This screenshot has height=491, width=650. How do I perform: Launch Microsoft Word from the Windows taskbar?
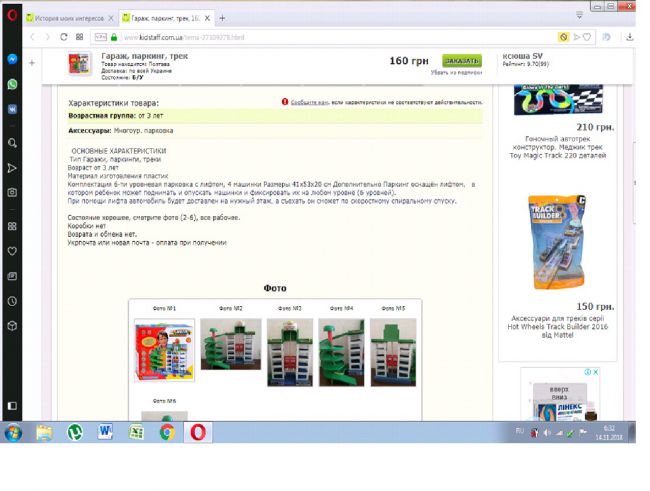click(x=105, y=432)
